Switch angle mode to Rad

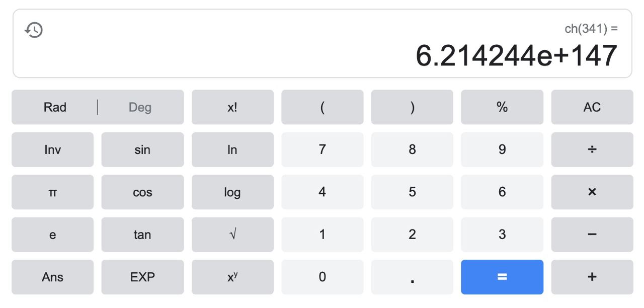coord(55,107)
